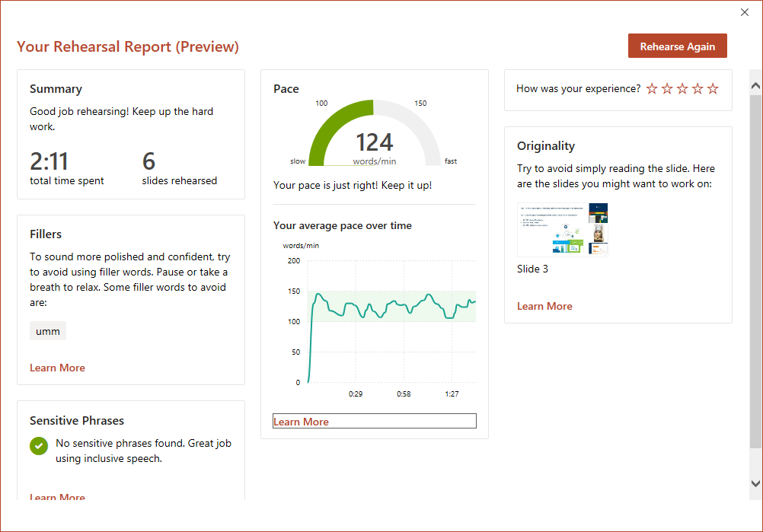The image size is (763, 532).
Task: Open Learn More in the Fillers card
Action: (57, 368)
